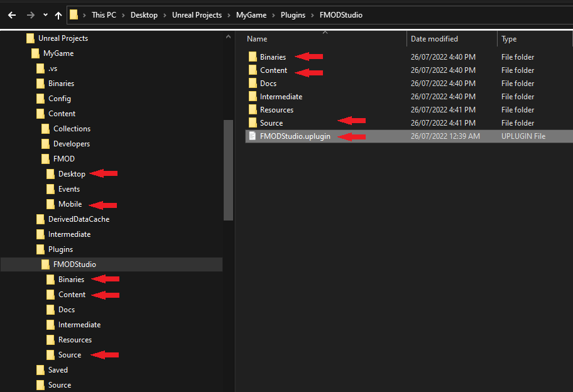Viewport: 573px width, 392px height.
Task: Open .vs folder in tree
Action: click(53, 68)
